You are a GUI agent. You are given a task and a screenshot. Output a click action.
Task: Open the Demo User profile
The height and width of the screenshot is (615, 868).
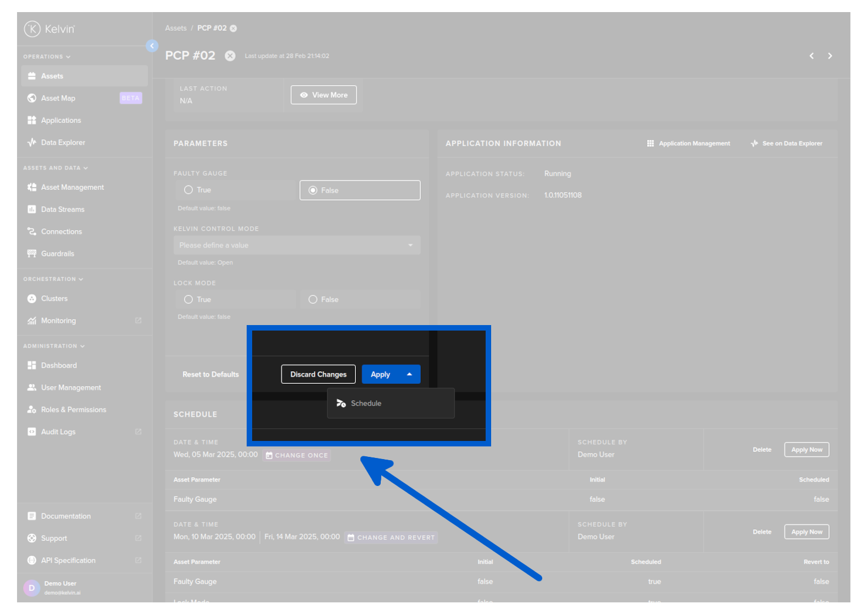tap(60, 588)
